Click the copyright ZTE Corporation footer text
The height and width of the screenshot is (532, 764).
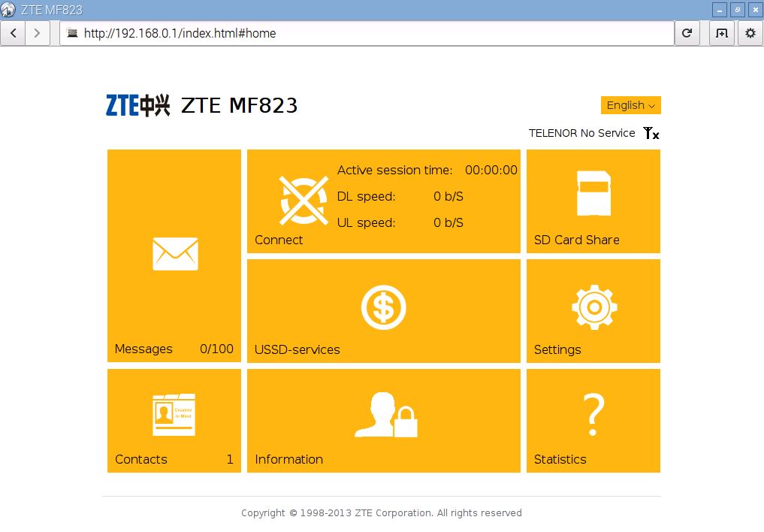382,512
